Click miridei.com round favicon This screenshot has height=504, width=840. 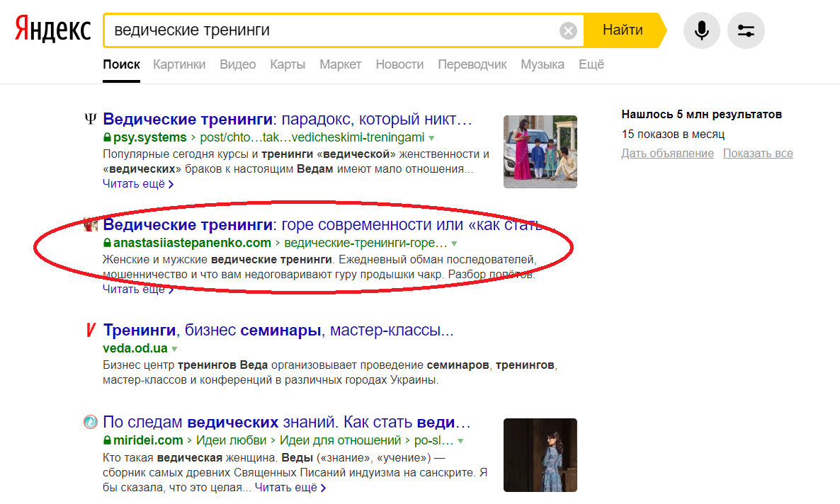(x=90, y=423)
